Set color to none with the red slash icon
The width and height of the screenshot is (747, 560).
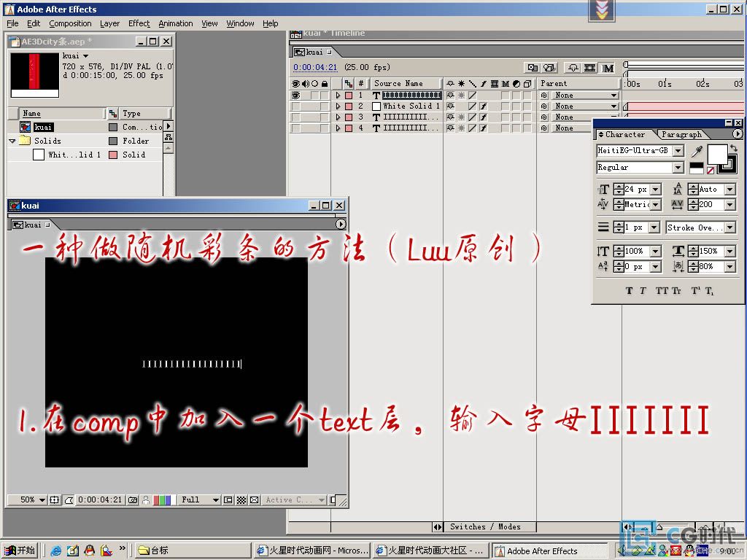pyautogui.click(x=711, y=170)
